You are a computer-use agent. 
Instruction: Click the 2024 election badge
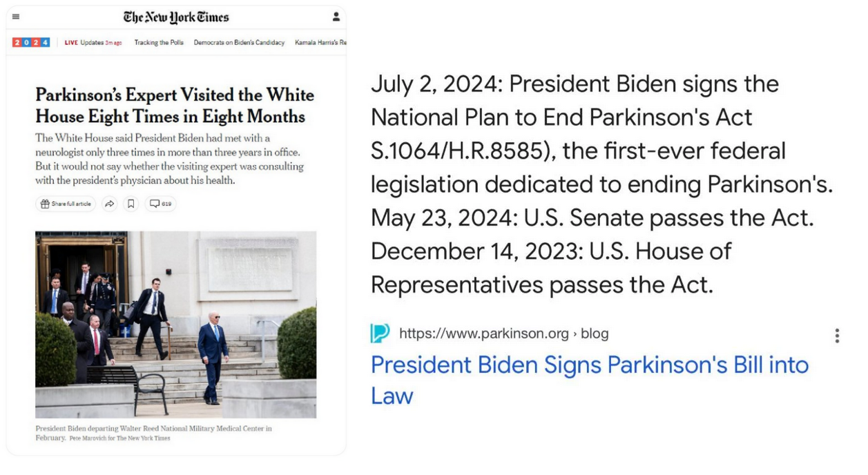pos(31,42)
